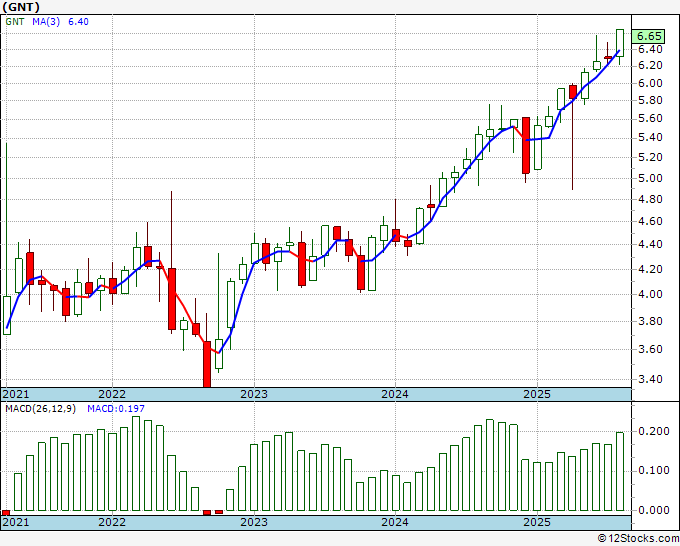
Task: Click the MACD:0.197 value label
Action: 116,409
